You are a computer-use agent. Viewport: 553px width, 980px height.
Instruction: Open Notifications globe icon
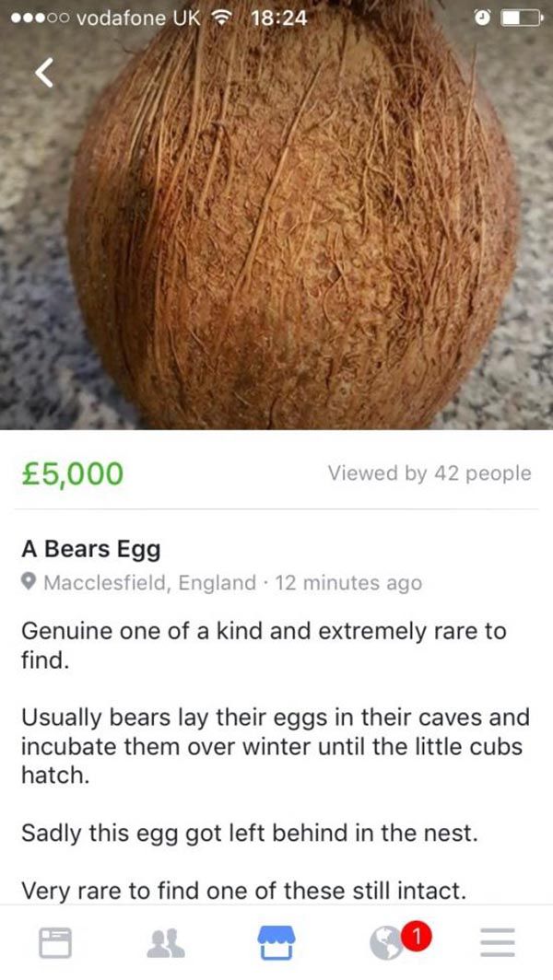click(384, 943)
